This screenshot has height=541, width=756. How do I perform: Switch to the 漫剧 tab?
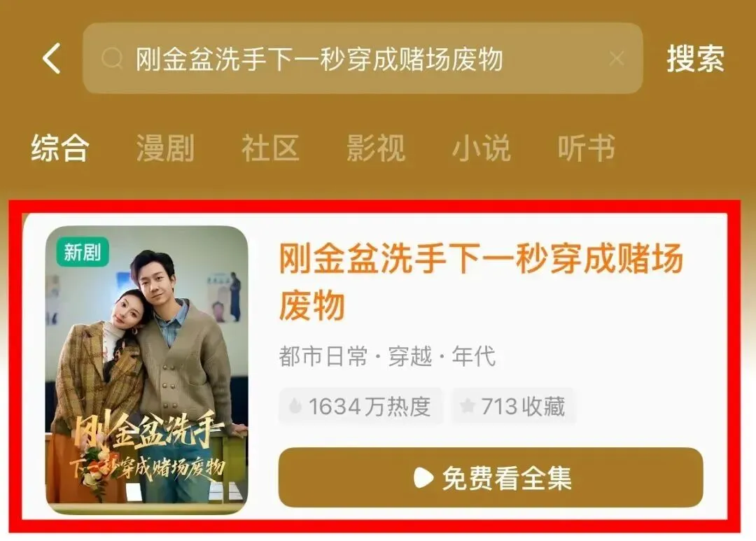pos(165,148)
